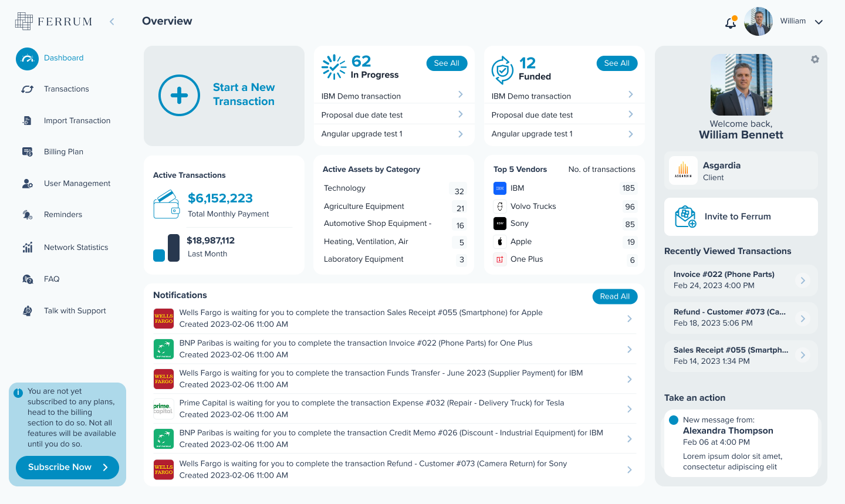Click the Asgardia client logo

point(683,171)
